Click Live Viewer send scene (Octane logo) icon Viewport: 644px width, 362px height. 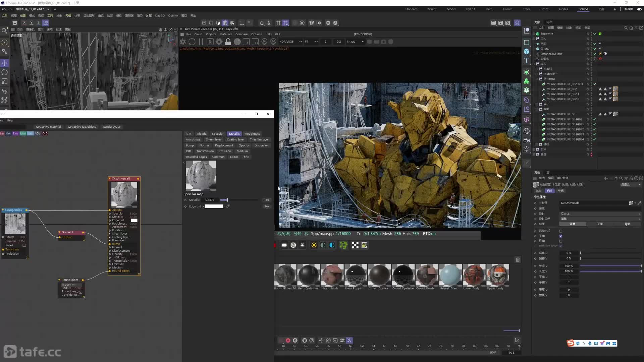183,42
